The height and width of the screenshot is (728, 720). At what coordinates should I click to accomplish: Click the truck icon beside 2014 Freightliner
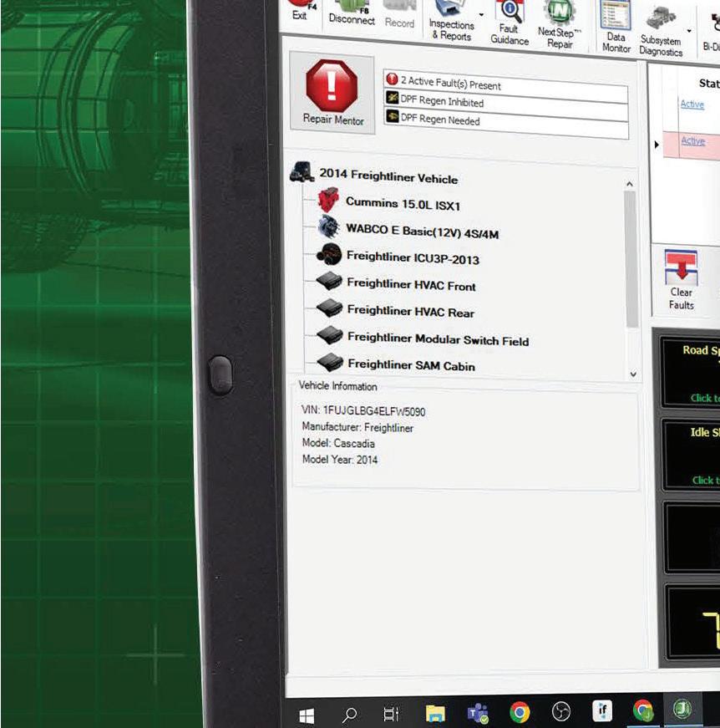tap(302, 172)
